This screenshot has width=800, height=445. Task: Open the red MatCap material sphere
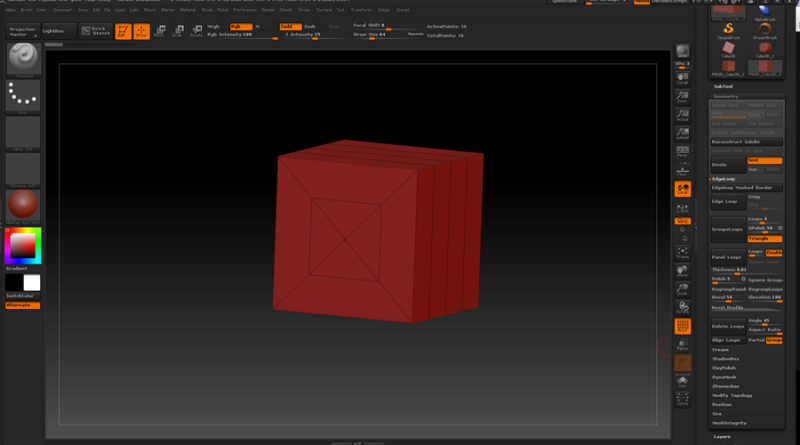point(23,206)
